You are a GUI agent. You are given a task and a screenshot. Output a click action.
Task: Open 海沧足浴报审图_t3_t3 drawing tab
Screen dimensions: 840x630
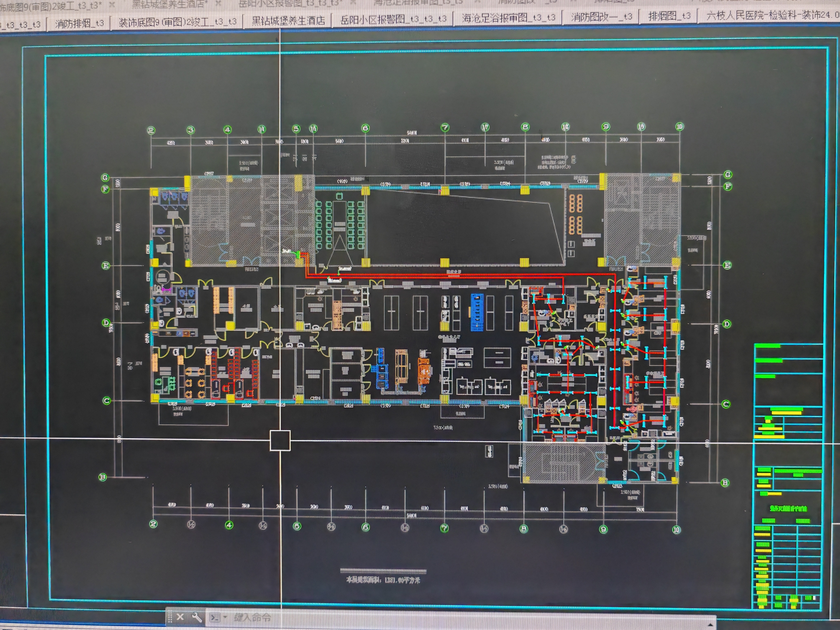coord(508,17)
